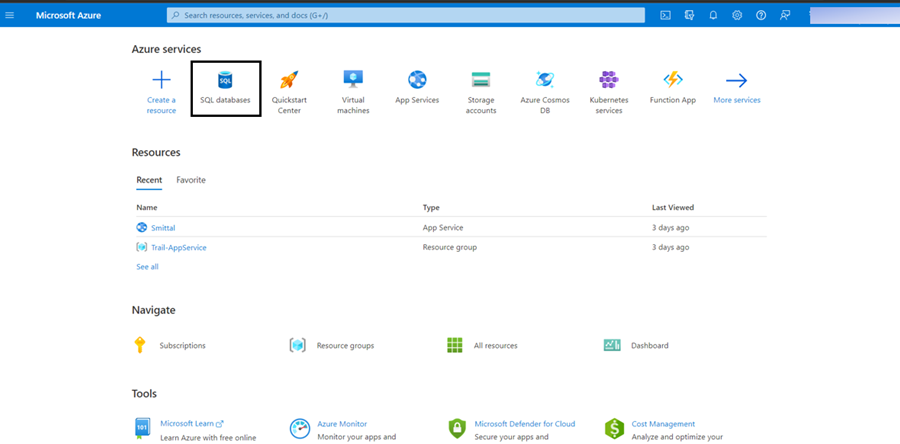
Task: Click the Microsoft Learn 101 icon
Action: [x=142, y=429]
